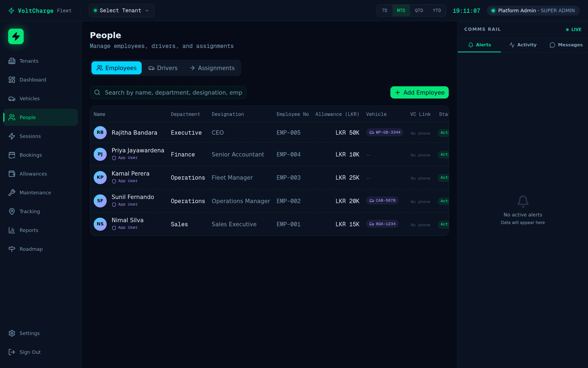Expand the Select Tenant dropdown
Image resolution: width=588 pixels, height=368 pixels.
(121, 11)
